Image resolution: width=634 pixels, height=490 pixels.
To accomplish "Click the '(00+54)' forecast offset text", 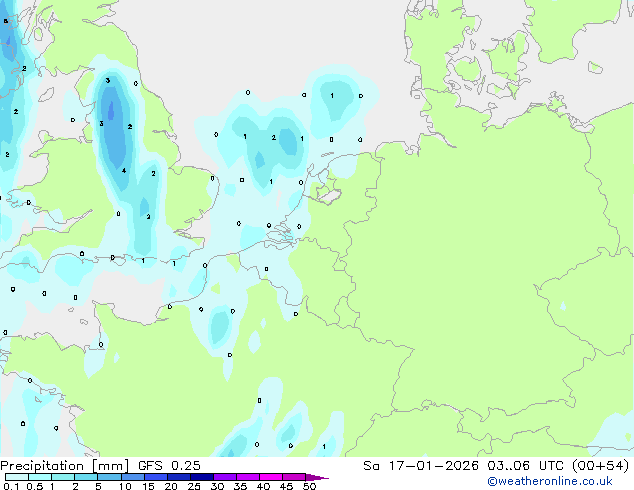I will pos(600,466).
